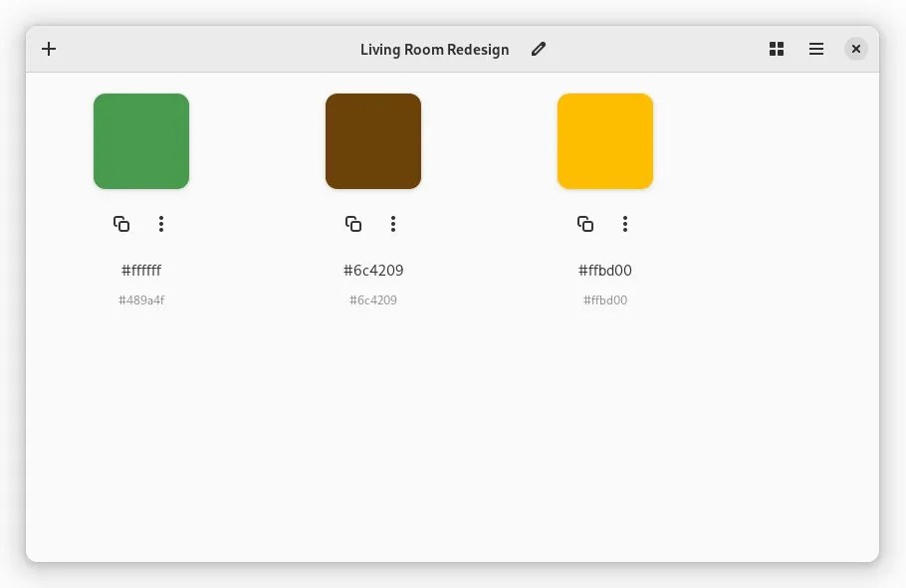
Task: Select the title Living Room Redesign
Action: coord(435,49)
